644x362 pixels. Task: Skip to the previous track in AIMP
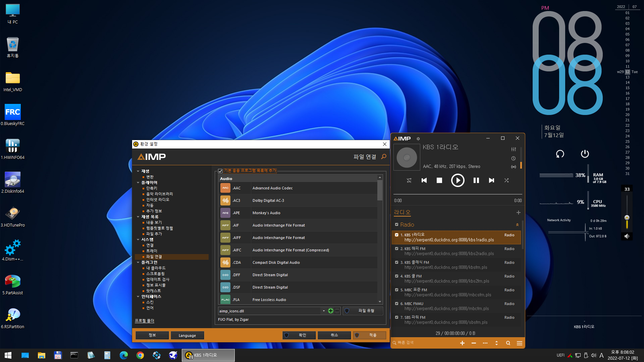point(424,180)
